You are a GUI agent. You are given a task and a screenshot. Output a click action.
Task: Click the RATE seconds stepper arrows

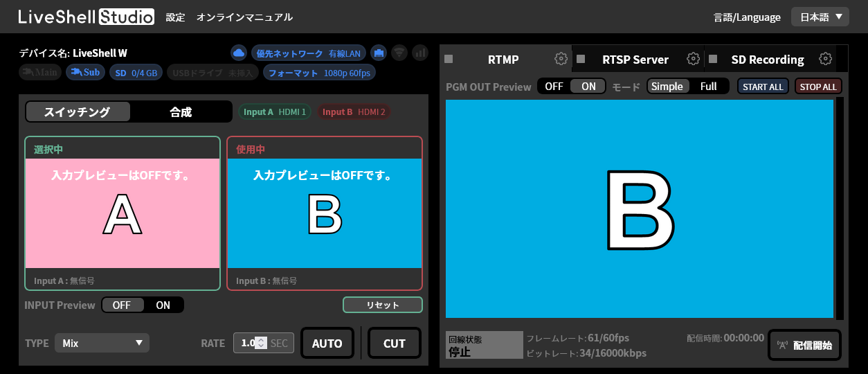click(x=261, y=343)
